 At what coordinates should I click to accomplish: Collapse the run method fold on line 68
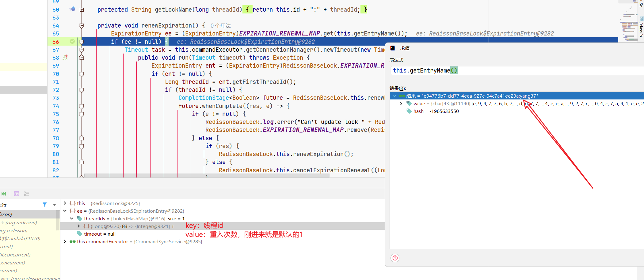pos(82,58)
